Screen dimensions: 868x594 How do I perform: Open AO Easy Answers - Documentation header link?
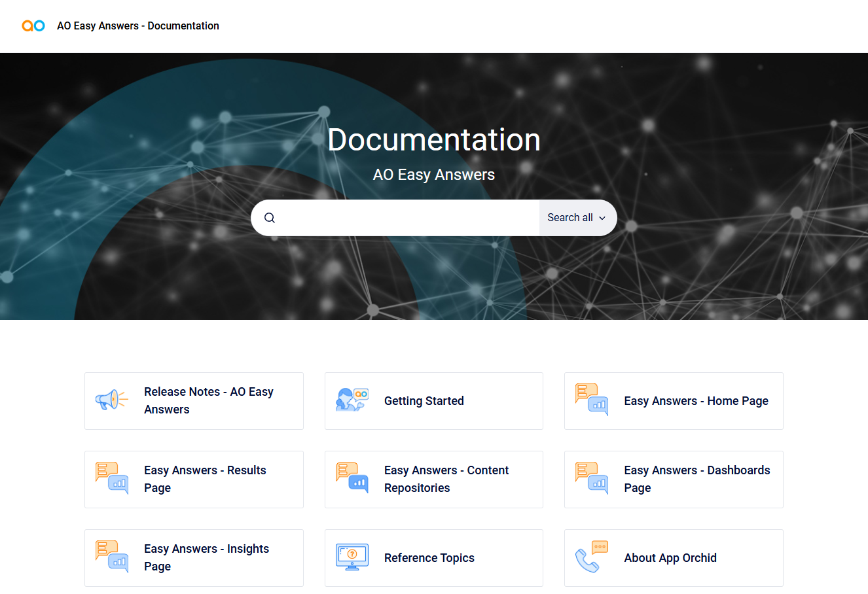point(138,26)
